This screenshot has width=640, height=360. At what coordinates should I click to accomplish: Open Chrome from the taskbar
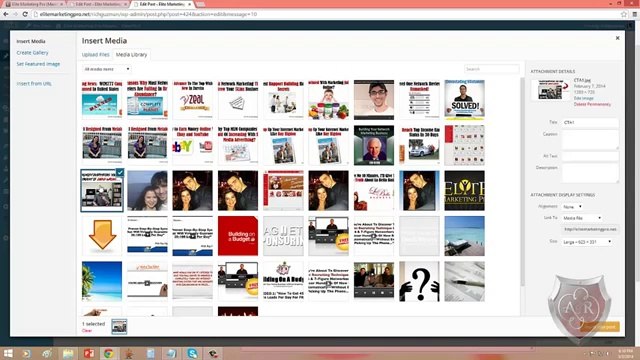coord(109,353)
